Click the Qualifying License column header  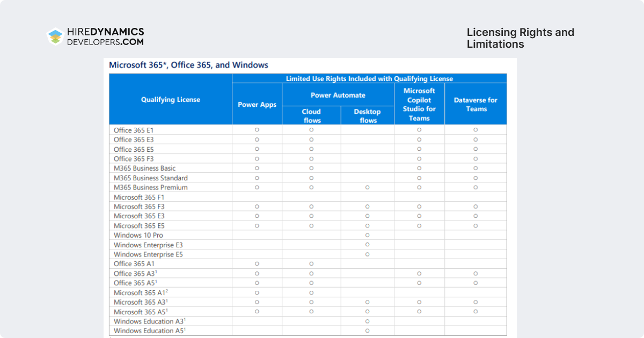coord(171,99)
